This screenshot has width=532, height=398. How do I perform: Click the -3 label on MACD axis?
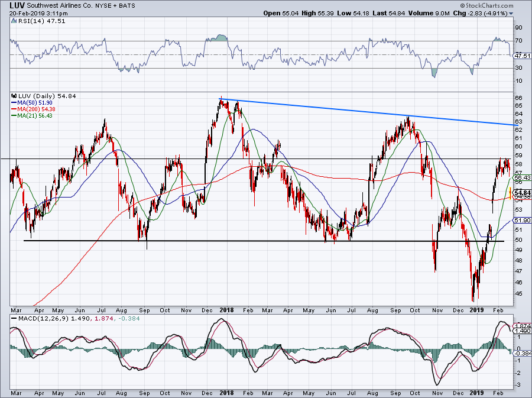[x=518, y=385]
